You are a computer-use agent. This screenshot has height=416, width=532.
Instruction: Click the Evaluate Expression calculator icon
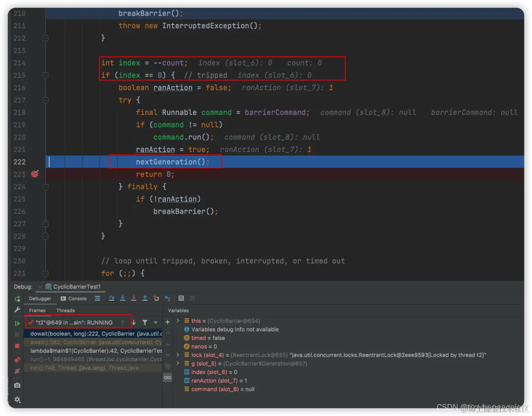pyautogui.click(x=181, y=298)
